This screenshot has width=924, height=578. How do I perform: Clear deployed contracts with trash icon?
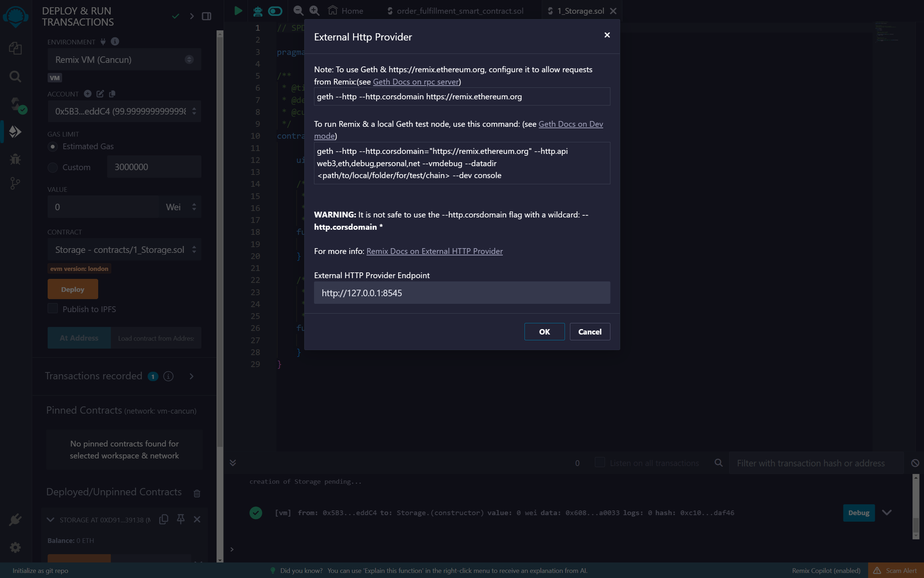pyautogui.click(x=197, y=493)
